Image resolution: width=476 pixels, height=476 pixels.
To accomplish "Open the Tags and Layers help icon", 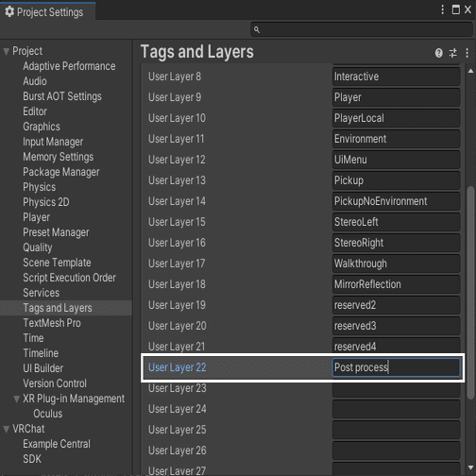I will click(438, 53).
